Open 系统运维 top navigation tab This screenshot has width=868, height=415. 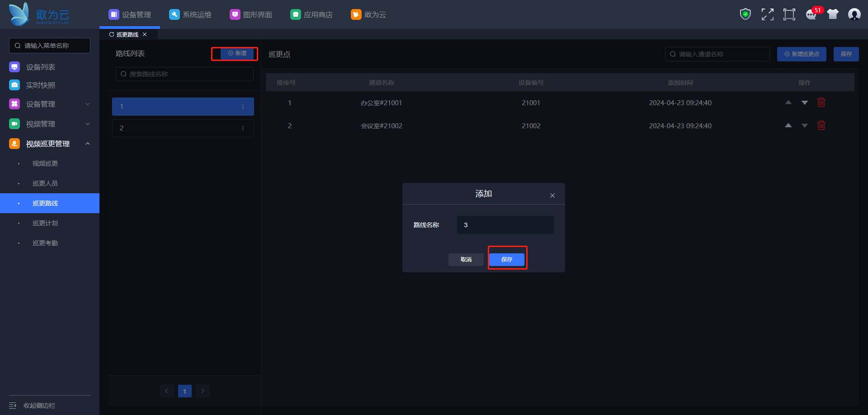coord(190,14)
